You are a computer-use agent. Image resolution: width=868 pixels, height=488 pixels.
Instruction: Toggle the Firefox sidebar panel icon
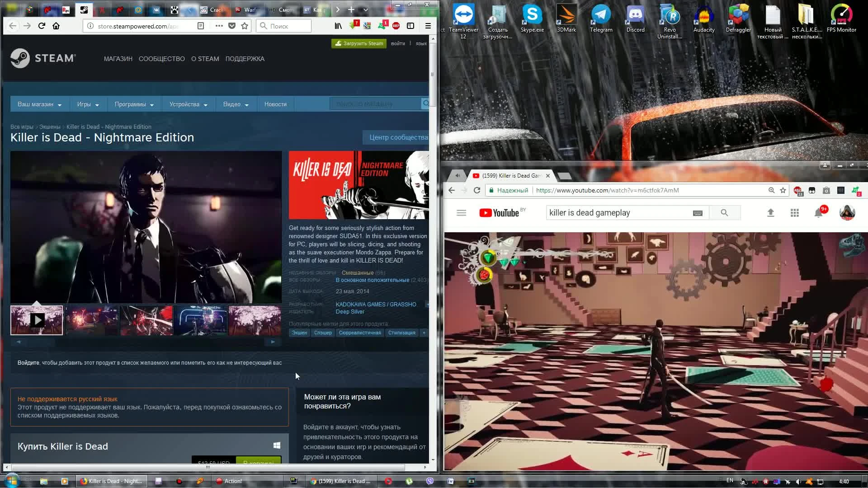[x=410, y=26]
